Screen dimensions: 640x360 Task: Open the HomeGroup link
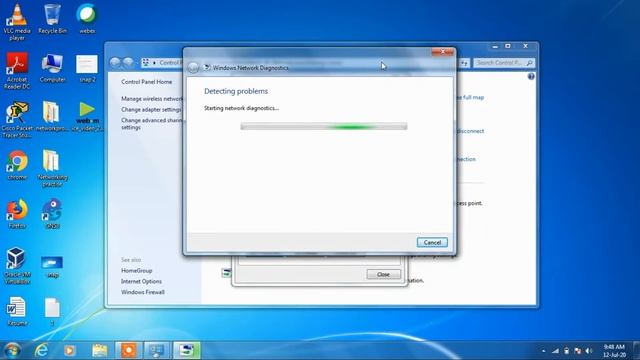[x=136, y=271]
